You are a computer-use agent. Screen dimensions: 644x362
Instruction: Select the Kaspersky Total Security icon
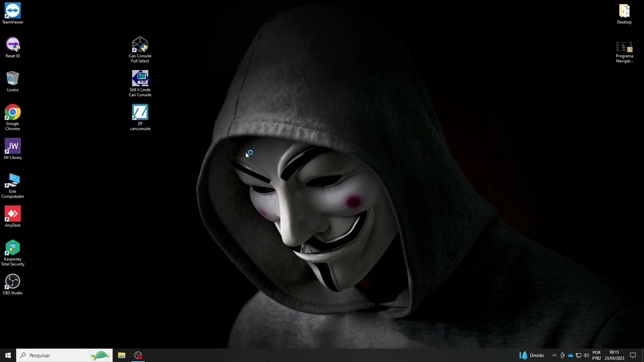pyautogui.click(x=13, y=253)
